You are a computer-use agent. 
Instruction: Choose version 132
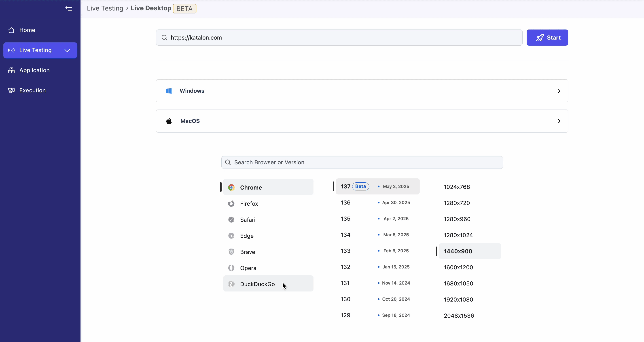click(378, 267)
